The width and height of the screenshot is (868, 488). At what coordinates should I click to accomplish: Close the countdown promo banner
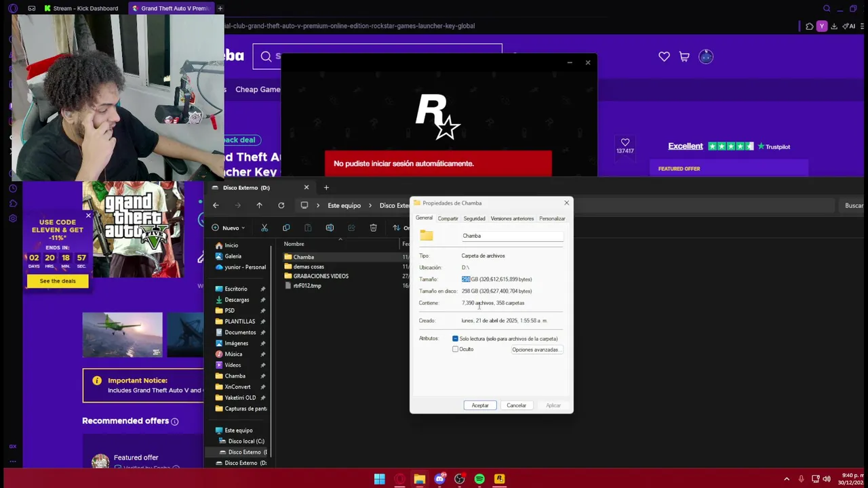[x=87, y=216]
